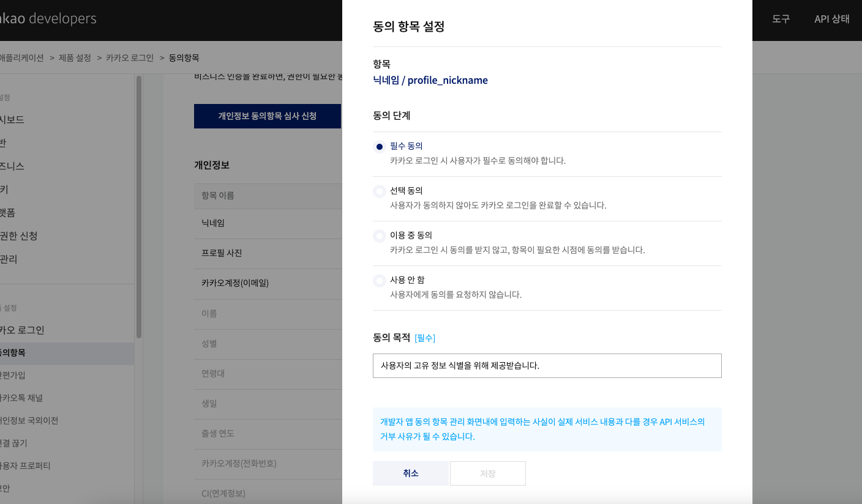Select the 선택 동의 radio option
The width and height of the screenshot is (862, 504).
click(380, 191)
